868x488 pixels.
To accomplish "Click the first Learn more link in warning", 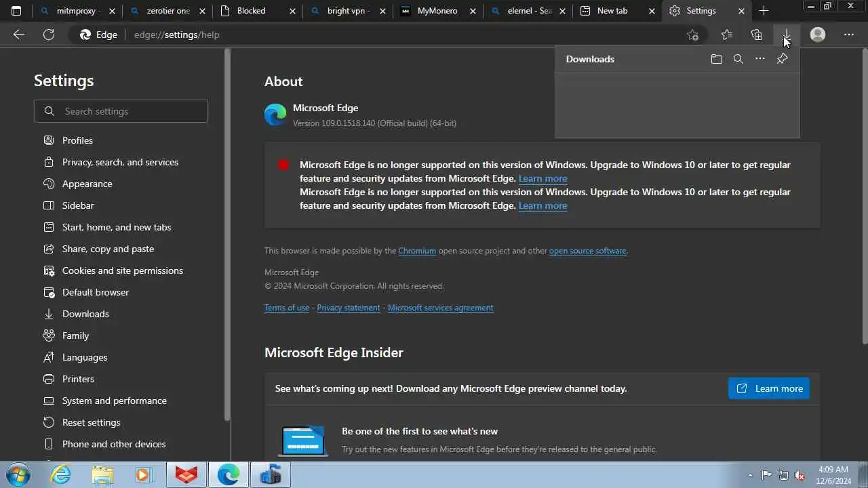I will 542,178.
